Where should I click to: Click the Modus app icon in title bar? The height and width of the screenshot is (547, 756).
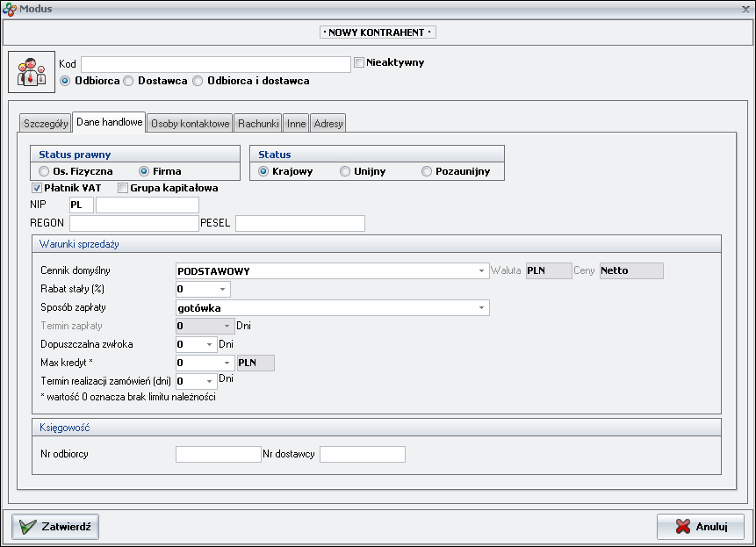point(10,9)
